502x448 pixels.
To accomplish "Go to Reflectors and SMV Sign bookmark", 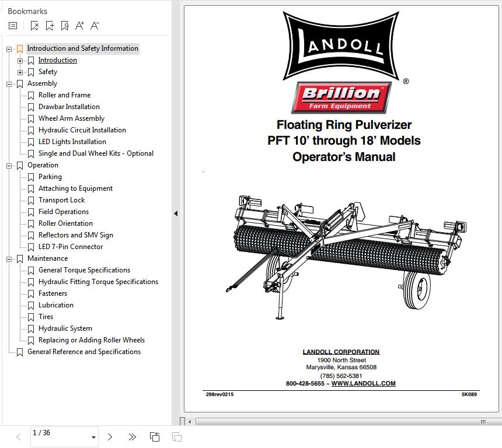I will coord(75,235).
